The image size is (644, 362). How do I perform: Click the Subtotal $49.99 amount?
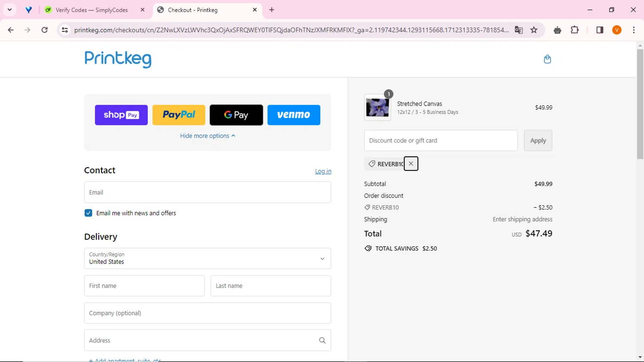pyautogui.click(x=543, y=184)
